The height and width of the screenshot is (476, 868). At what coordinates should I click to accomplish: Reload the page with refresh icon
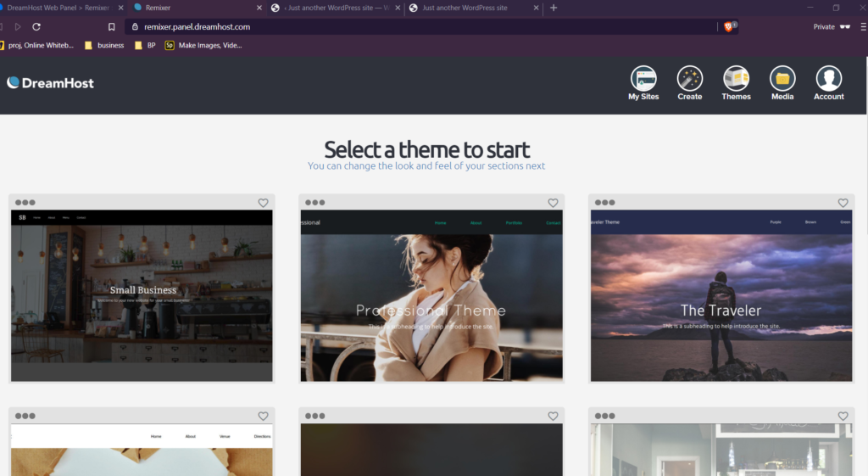(x=36, y=26)
